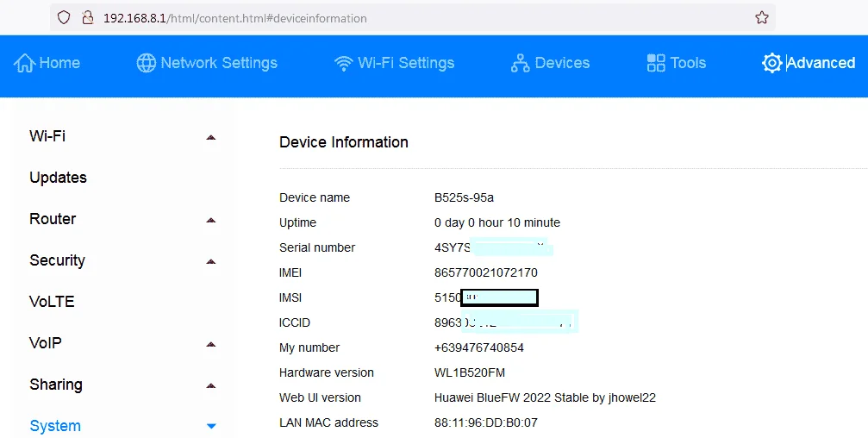The image size is (868, 438).
Task: Select Wi-Fi in the sidebar
Action: 47,136
